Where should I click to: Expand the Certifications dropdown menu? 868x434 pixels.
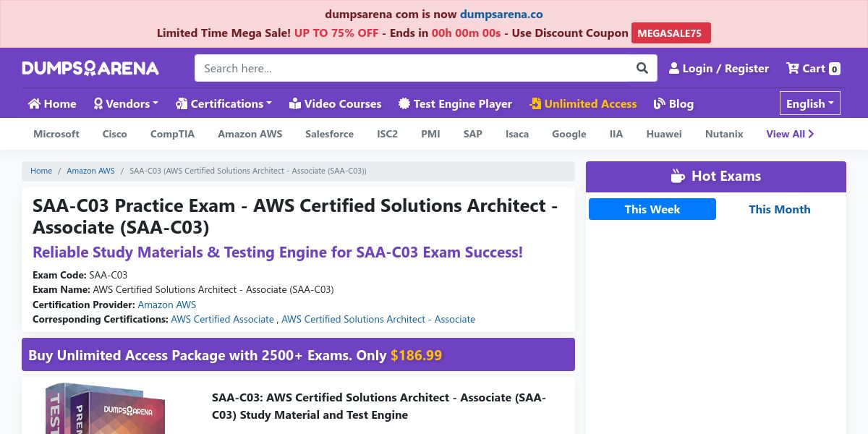click(224, 103)
